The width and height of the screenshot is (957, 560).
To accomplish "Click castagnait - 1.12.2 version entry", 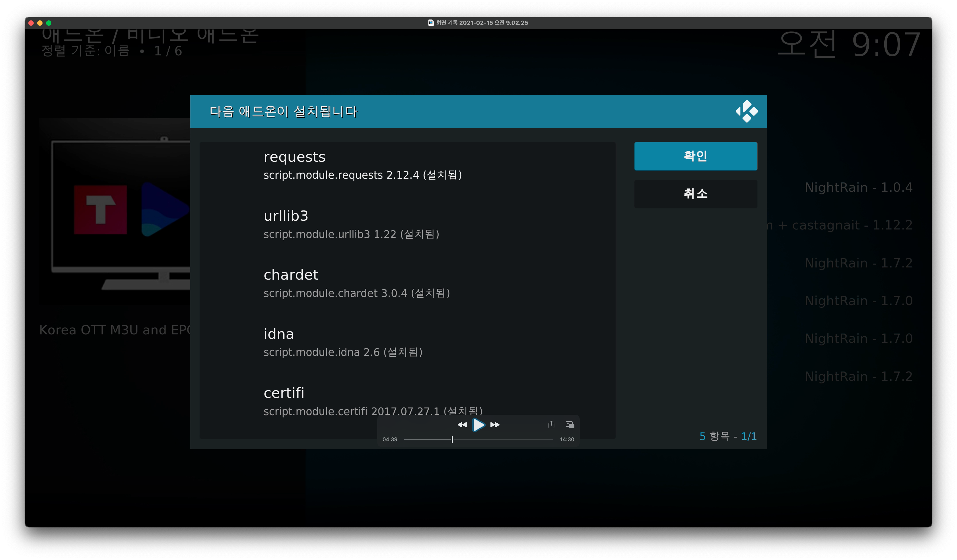I will (843, 225).
